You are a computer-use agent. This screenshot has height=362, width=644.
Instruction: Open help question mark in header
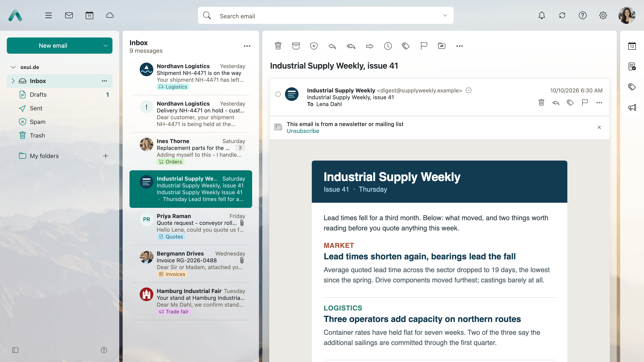click(582, 16)
